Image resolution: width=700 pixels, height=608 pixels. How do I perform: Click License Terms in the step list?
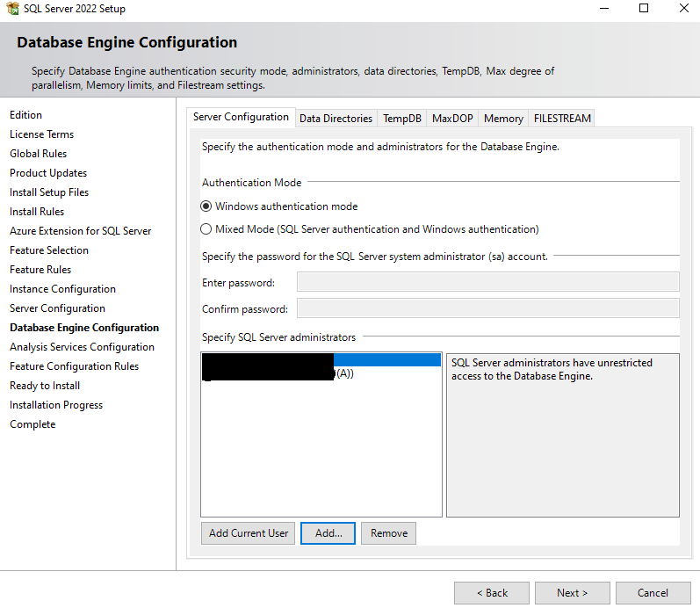click(x=41, y=134)
